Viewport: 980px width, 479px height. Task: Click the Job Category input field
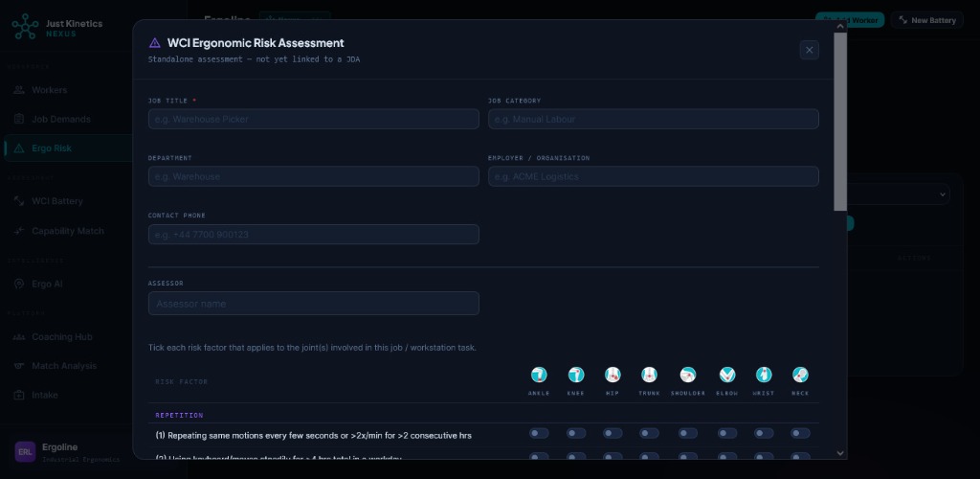point(653,119)
